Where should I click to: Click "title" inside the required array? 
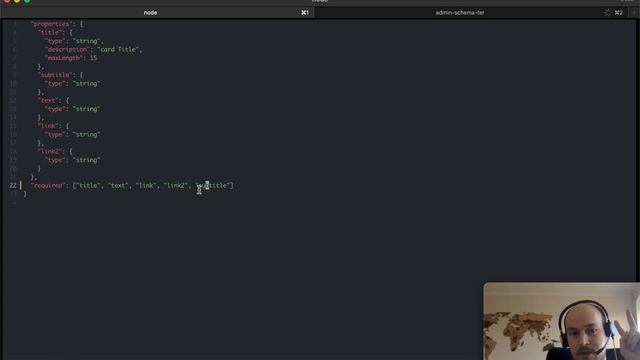[88, 186]
